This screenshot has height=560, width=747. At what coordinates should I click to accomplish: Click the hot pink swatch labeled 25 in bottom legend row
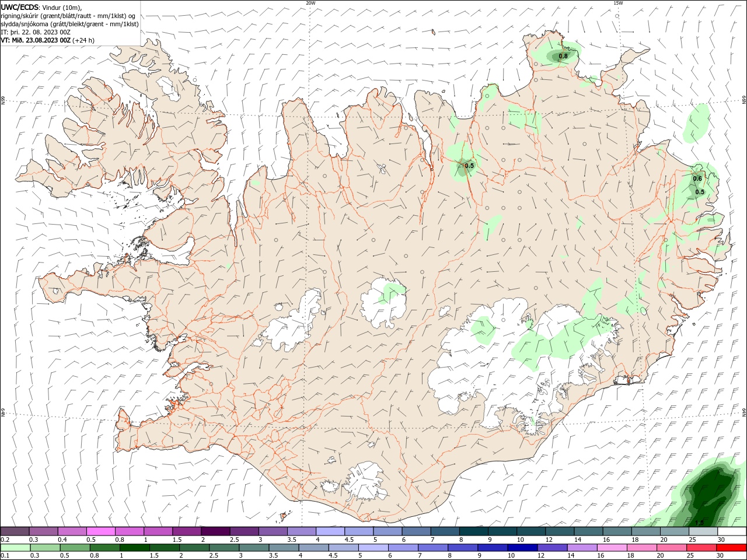[x=701, y=548]
